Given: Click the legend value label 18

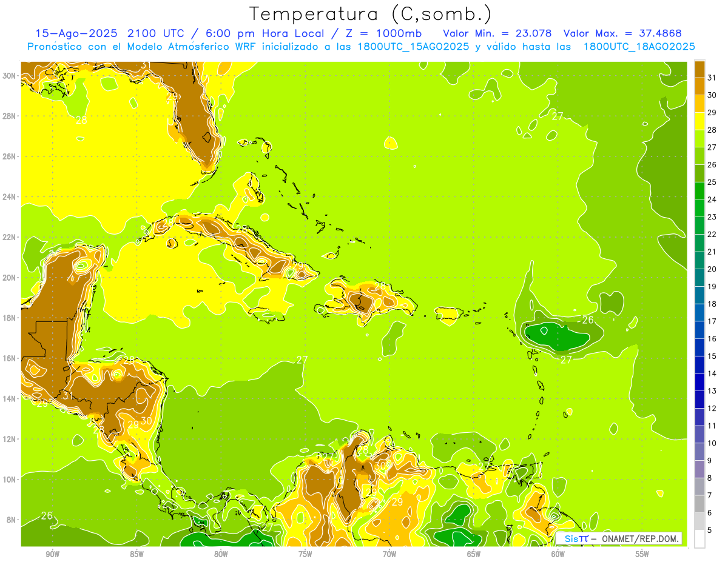Looking at the screenshot, I should click(x=712, y=304).
